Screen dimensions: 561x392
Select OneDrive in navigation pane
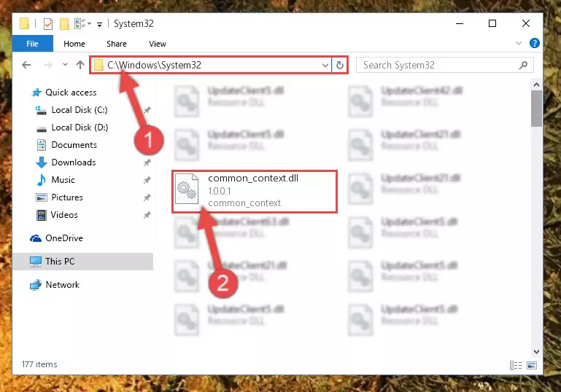click(64, 238)
